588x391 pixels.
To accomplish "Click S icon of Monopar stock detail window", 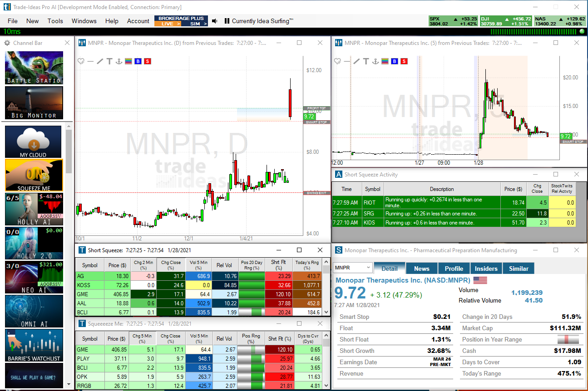I will point(338,250).
